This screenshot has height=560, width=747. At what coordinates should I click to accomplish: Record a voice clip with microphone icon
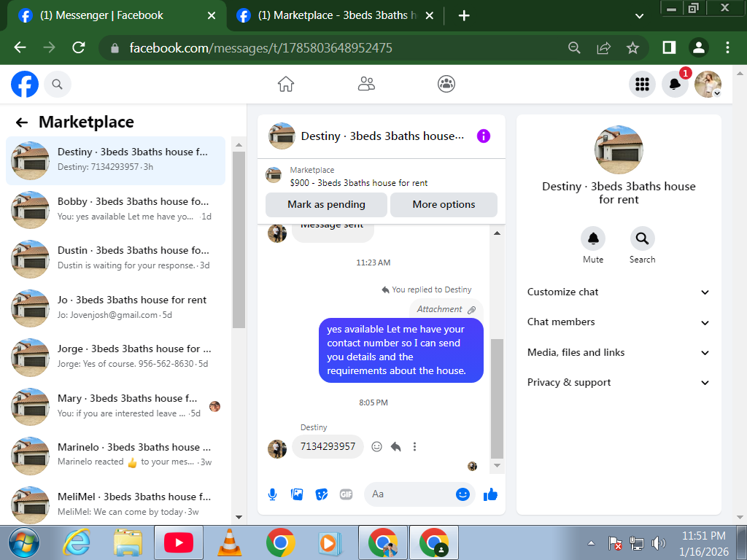273,494
